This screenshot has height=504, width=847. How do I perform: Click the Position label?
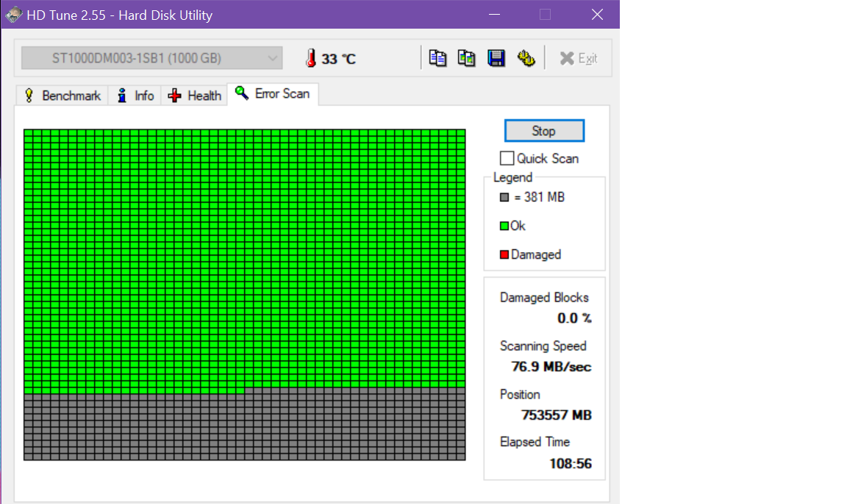click(x=520, y=395)
